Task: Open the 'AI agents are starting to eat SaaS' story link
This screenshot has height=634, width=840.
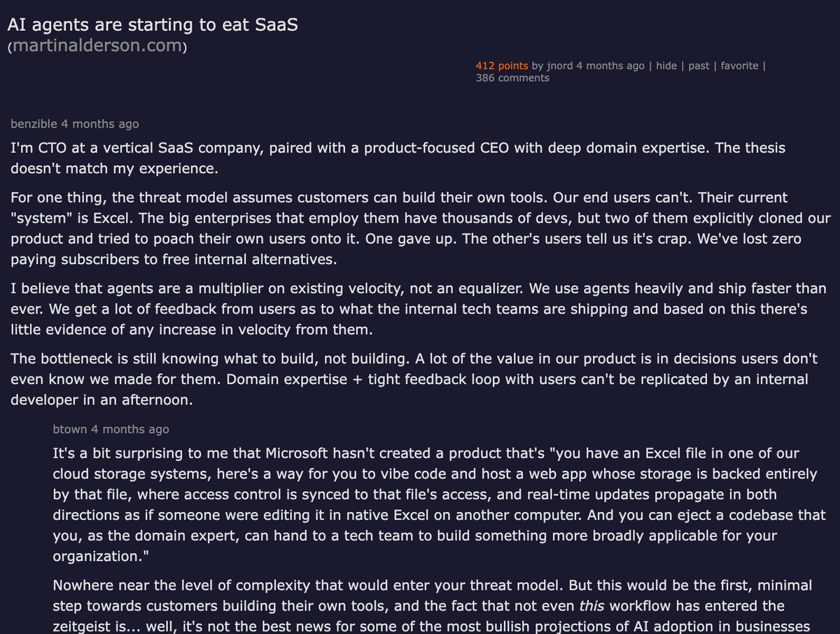Action: coord(153,25)
